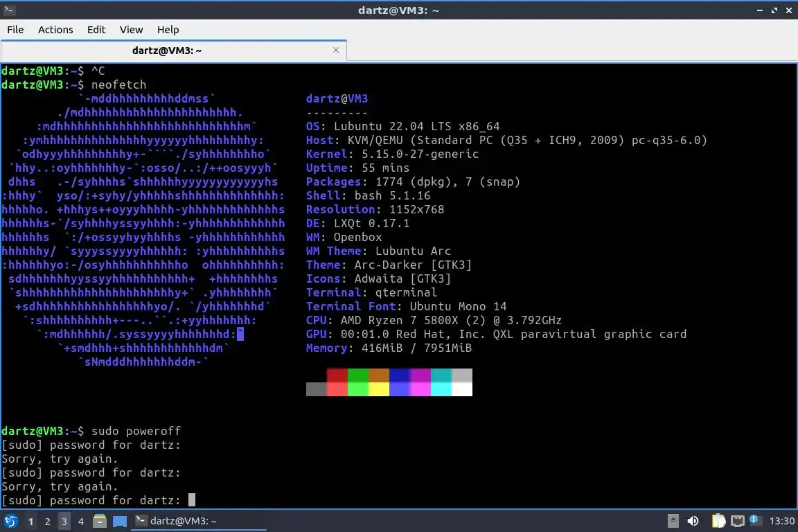Select the dartz@VM3 terminal tab

[174, 51]
